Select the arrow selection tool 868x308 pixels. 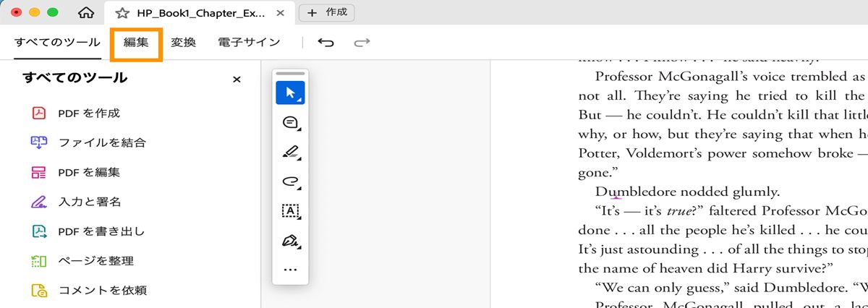tap(290, 93)
